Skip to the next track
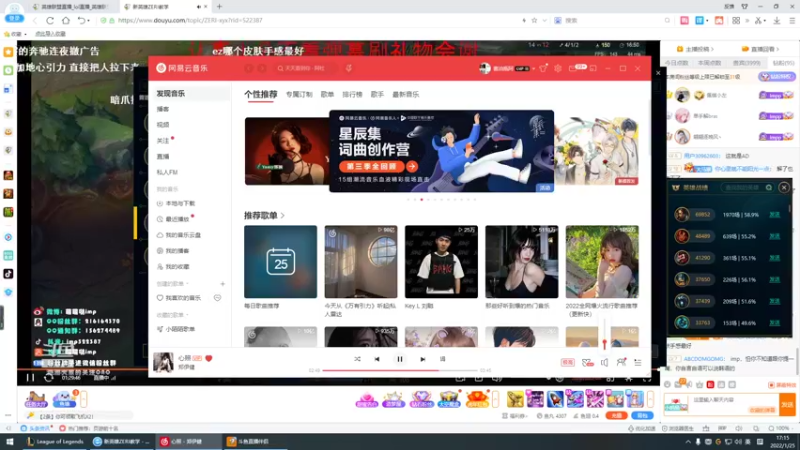The height and width of the screenshot is (450, 800). (x=422, y=359)
